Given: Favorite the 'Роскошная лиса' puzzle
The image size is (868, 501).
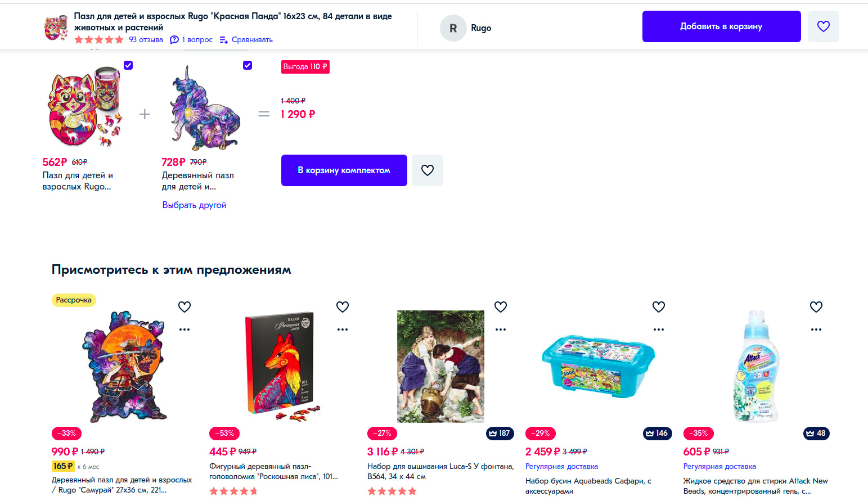Looking at the screenshot, I should tap(343, 307).
